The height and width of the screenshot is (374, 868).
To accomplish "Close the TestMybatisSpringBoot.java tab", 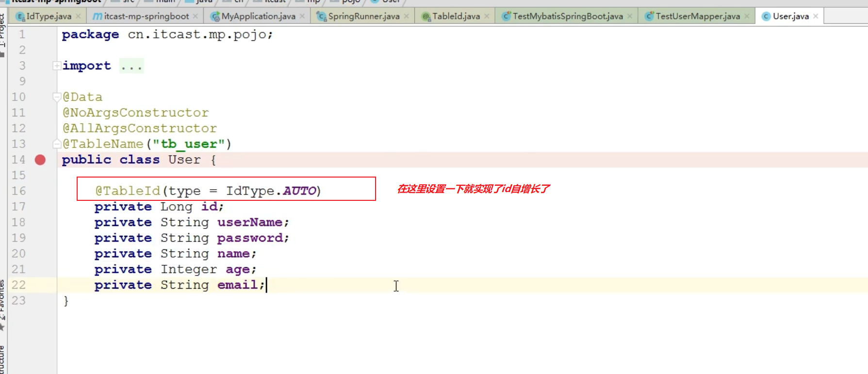I will point(629,16).
